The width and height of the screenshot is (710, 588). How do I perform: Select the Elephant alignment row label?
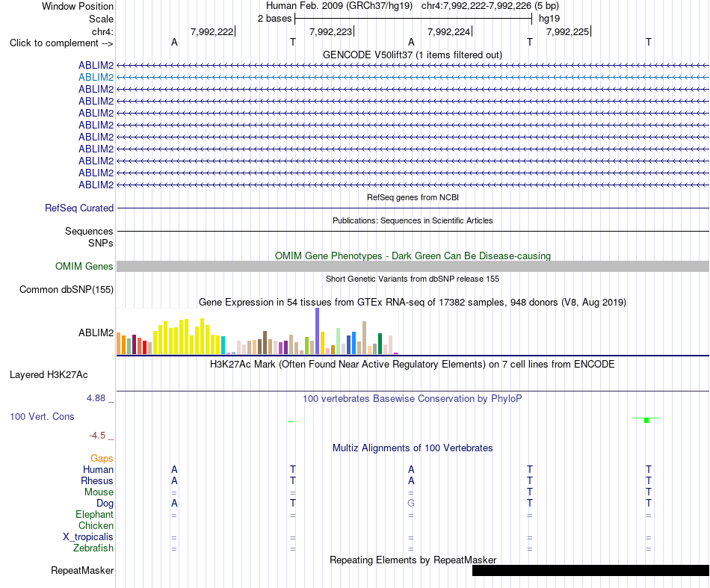(95, 515)
